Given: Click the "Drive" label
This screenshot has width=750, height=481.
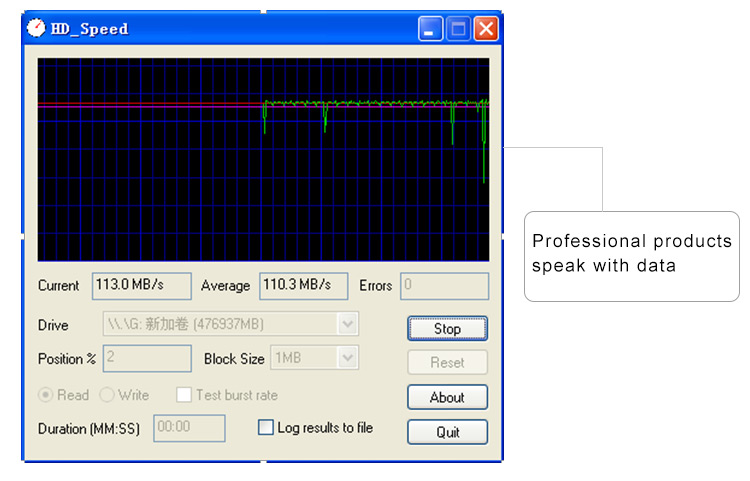Looking at the screenshot, I should tap(53, 325).
